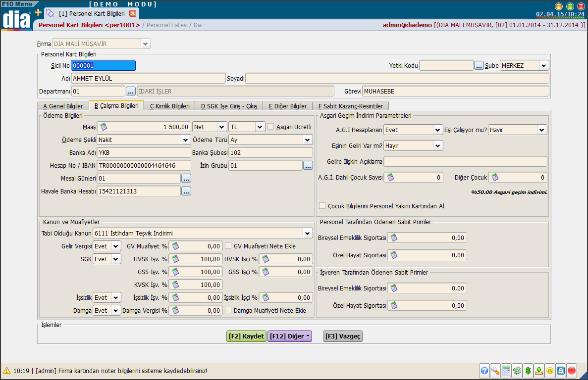The image size is (588, 380).
Task: Close the Personel Kart Bilgileri tab
Action: (x=132, y=13)
